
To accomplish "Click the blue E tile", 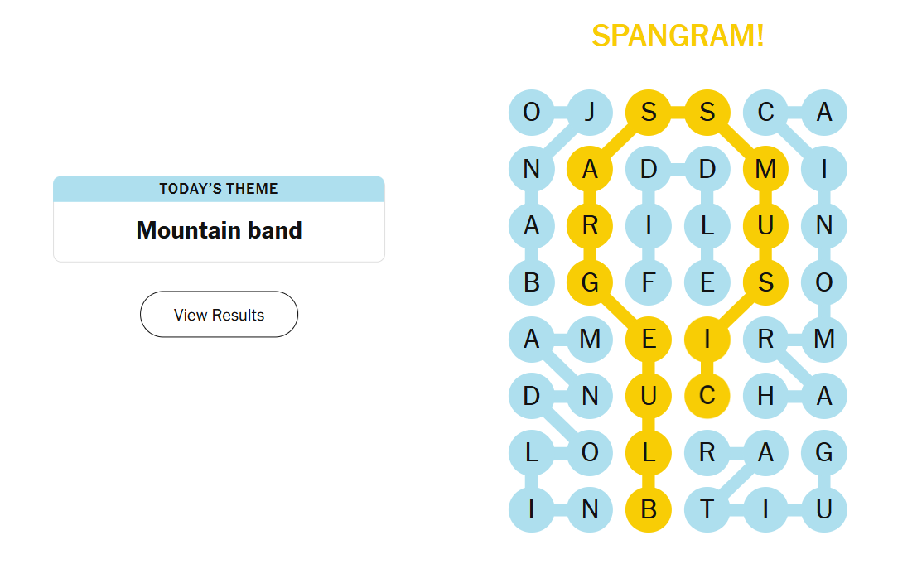I will [707, 282].
